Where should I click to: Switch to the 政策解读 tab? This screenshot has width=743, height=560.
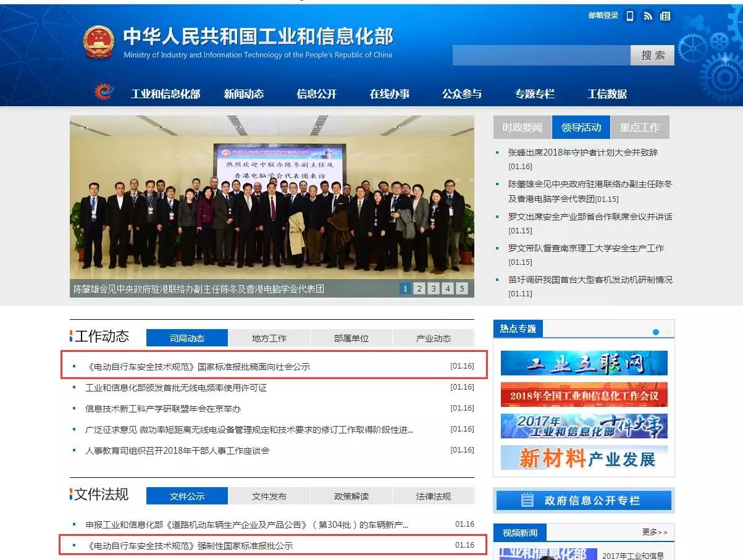pyautogui.click(x=351, y=496)
